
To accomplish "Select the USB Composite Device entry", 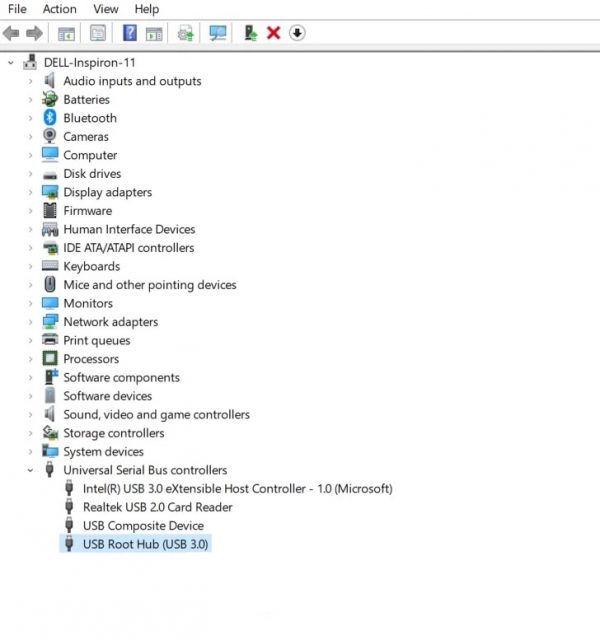I will coord(142,526).
